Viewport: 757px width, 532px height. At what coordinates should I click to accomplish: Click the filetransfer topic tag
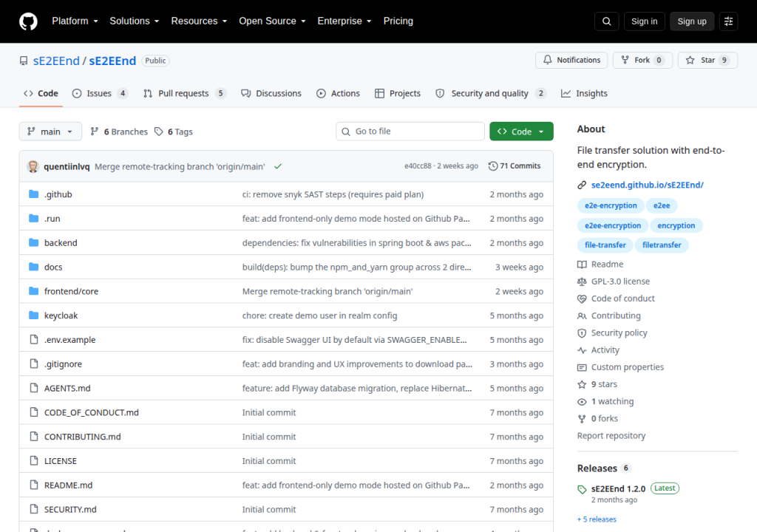[x=662, y=245]
